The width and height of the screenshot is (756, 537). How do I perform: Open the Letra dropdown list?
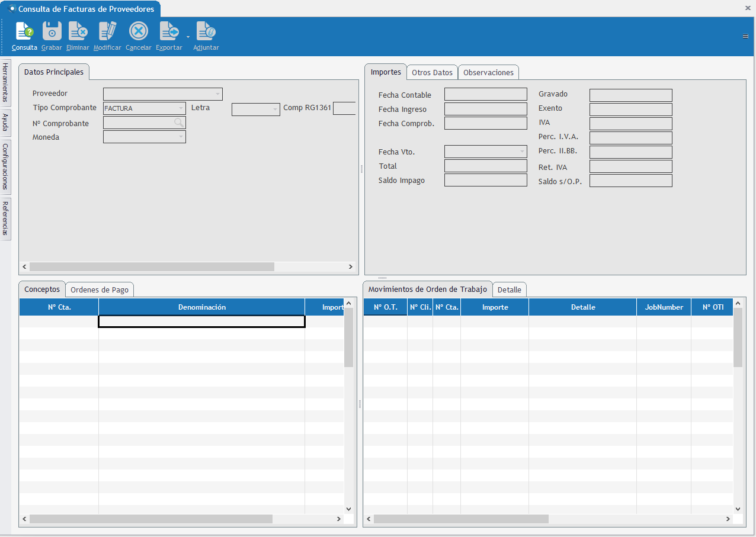coord(275,110)
